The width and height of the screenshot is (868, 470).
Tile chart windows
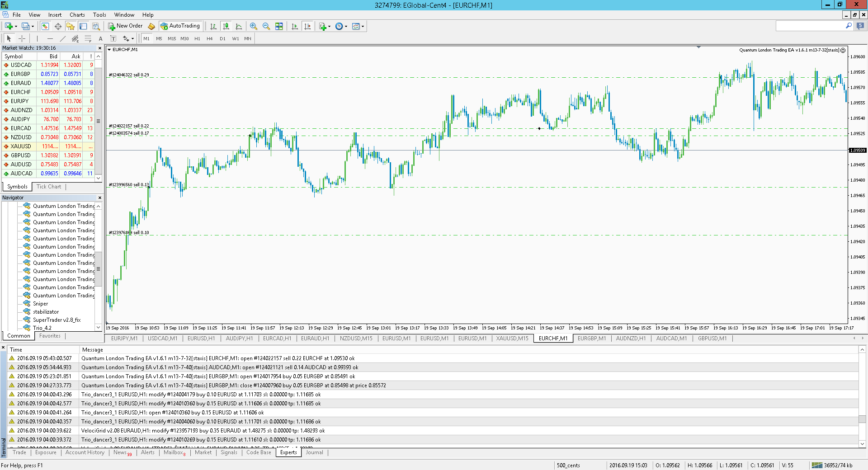click(279, 26)
